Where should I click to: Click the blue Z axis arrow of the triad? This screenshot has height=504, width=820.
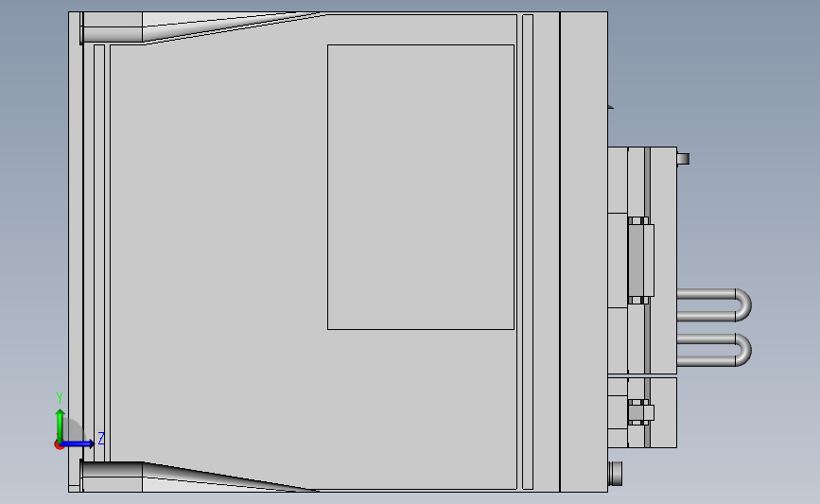pyautogui.click(x=79, y=443)
